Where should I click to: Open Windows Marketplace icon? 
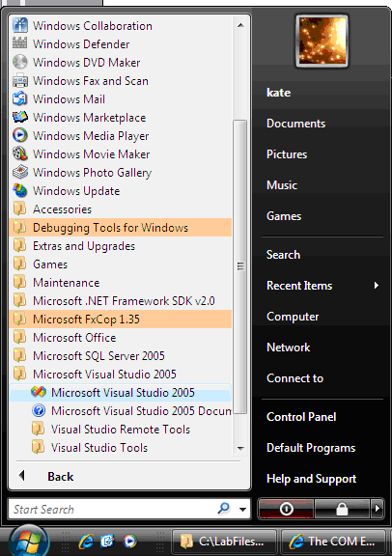click(x=20, y=117)
